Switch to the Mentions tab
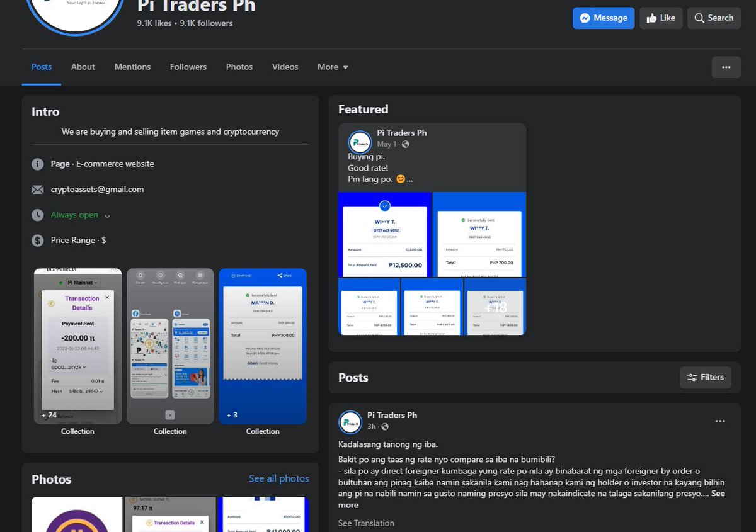 [x=132, y=67]
